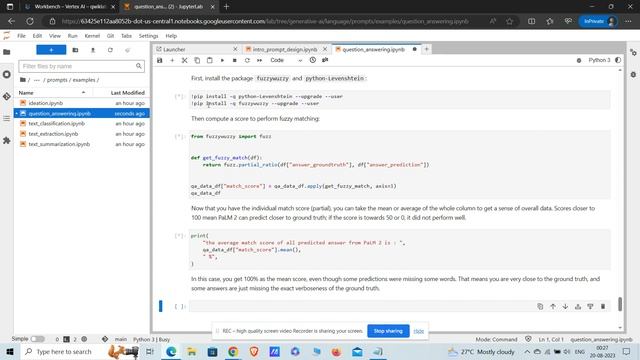Open the Tabs menu
640x360 pixels.
point(127,36)
